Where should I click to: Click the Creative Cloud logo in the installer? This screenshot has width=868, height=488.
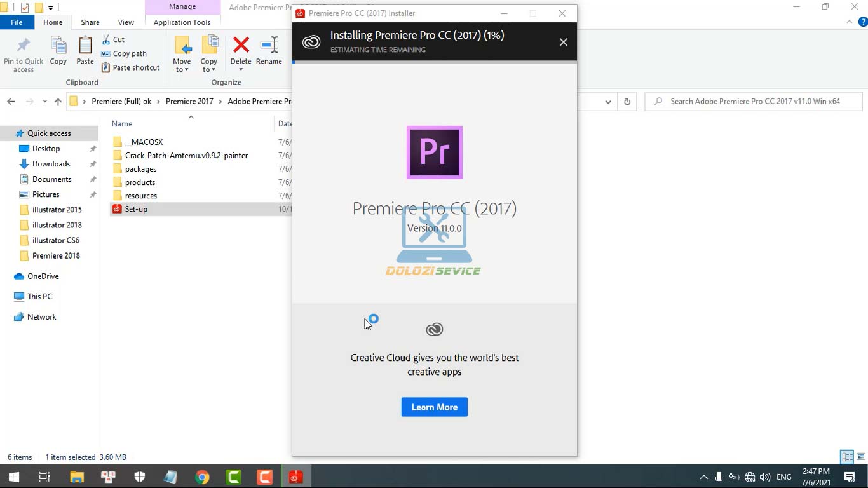pyautogui.click(x=311, y=42)
